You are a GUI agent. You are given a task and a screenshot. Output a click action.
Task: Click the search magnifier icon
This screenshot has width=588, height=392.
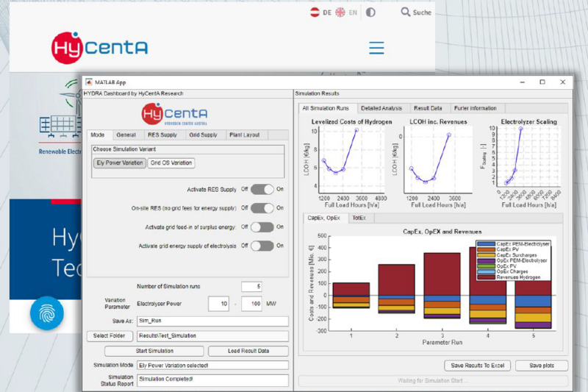click(406, 13)
